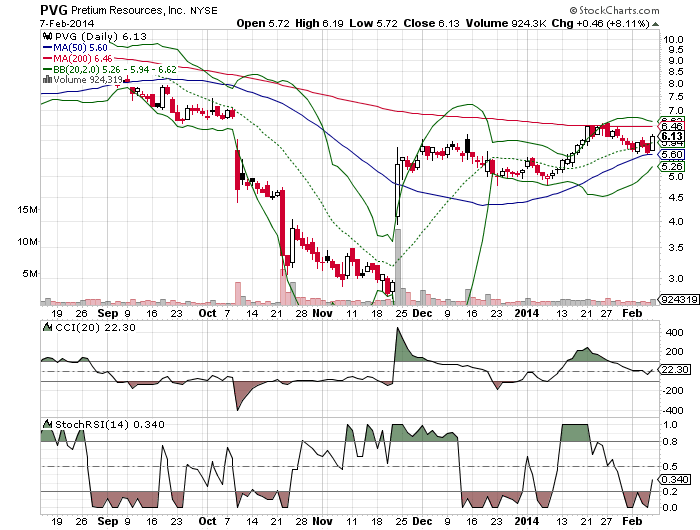Open the StockCharts.com copyright link
Screen dimensions: 700x530
(x=614, y=10)
